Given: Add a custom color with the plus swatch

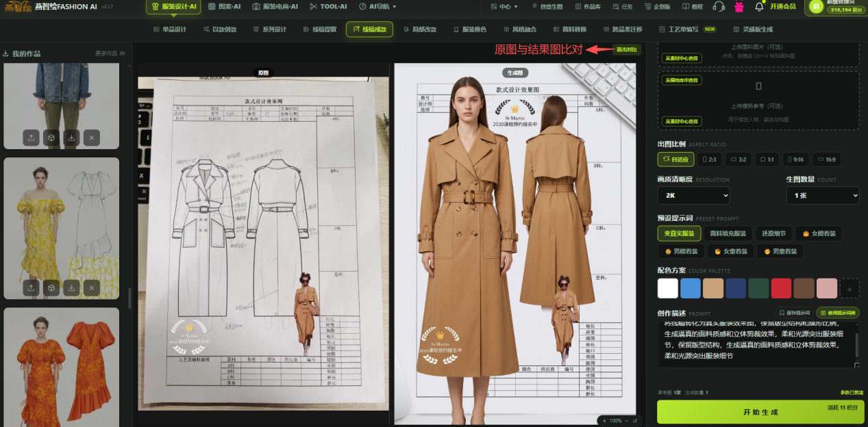Looking at the screenshot, I should click(x=850, y=288).
